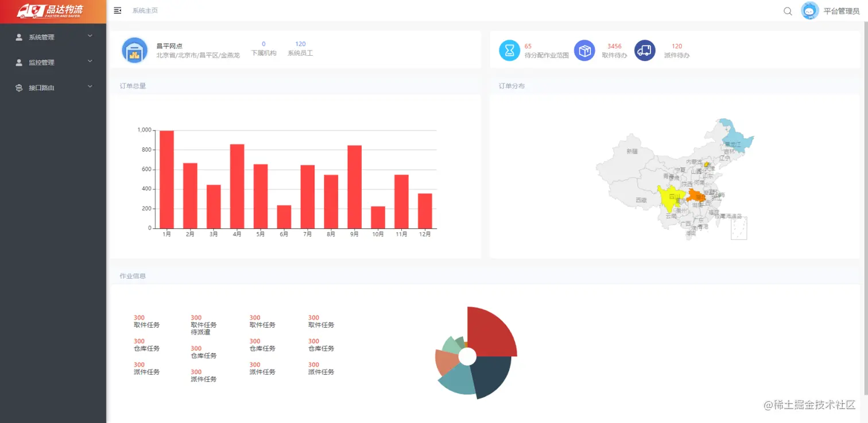This screenshot has height=423, width=868.
Task: Click the 待派遣 text
Action: pos(200,332)
